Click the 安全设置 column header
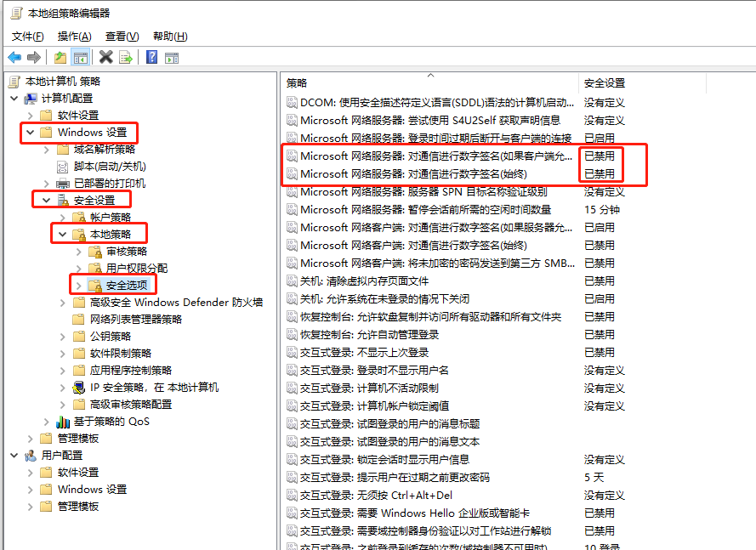 coord(605,83)
